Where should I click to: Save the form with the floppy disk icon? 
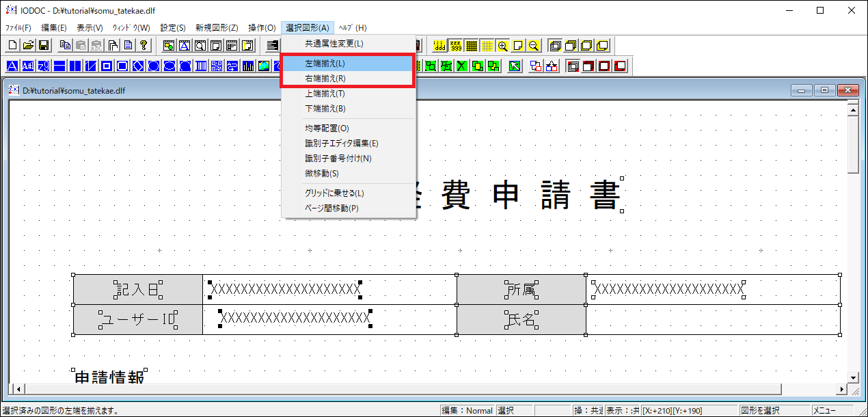coord(44,45)
